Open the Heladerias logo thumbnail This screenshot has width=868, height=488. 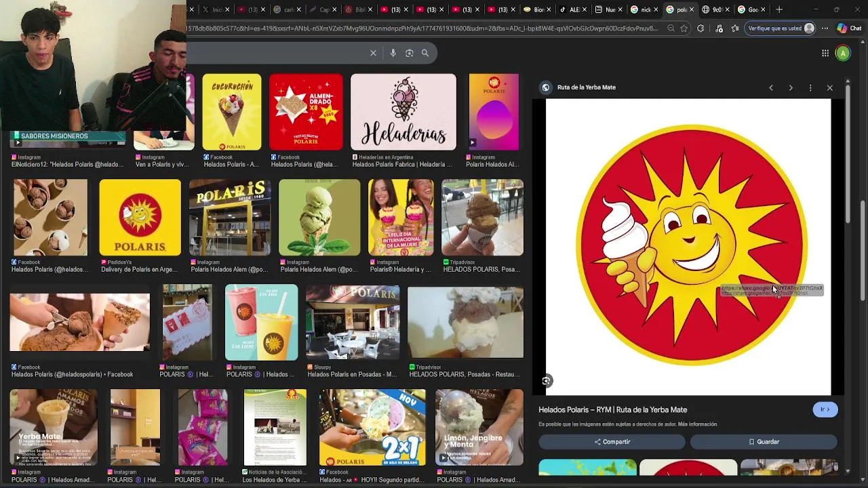tap(403, 112)
